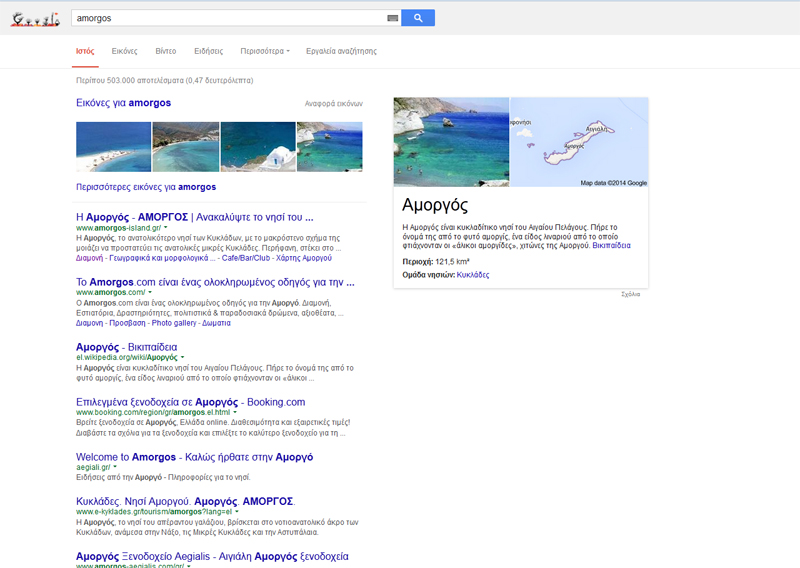Switch to the Ειδήσεις tab
Screen dimensions: 800x568
[209, 51]
